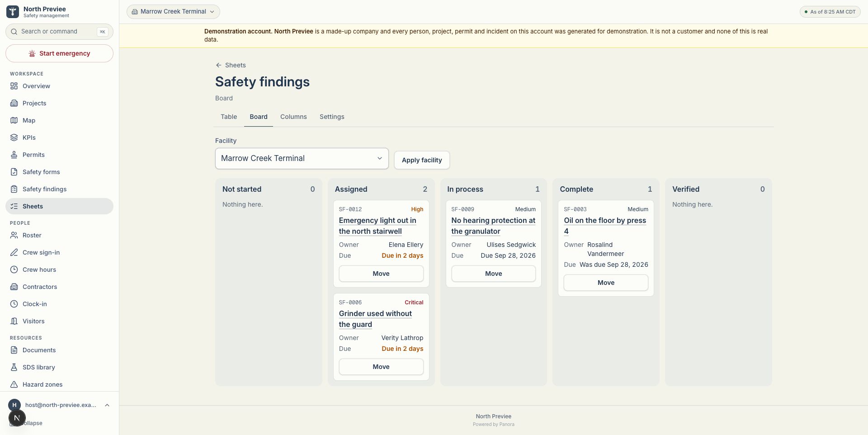
Task: Click the Map icon in sidebar
Action: pyautogui.click(x=14, y=120)
